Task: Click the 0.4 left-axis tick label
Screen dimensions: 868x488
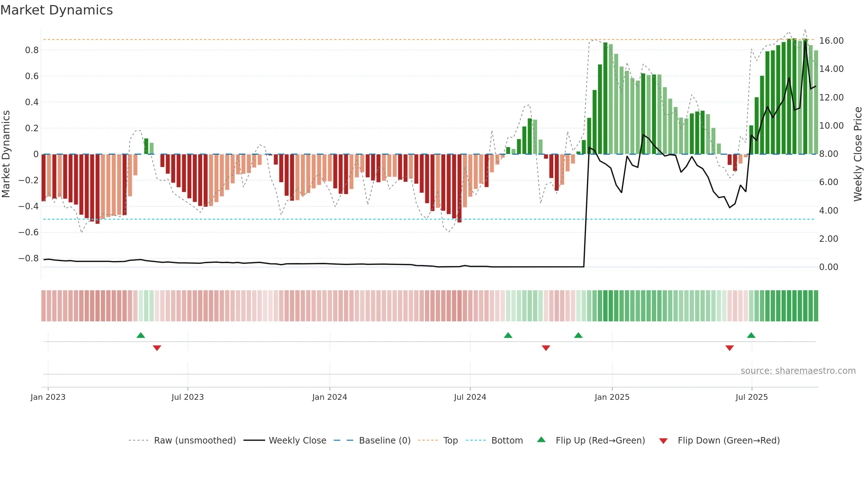Action: tap(32, 102)
